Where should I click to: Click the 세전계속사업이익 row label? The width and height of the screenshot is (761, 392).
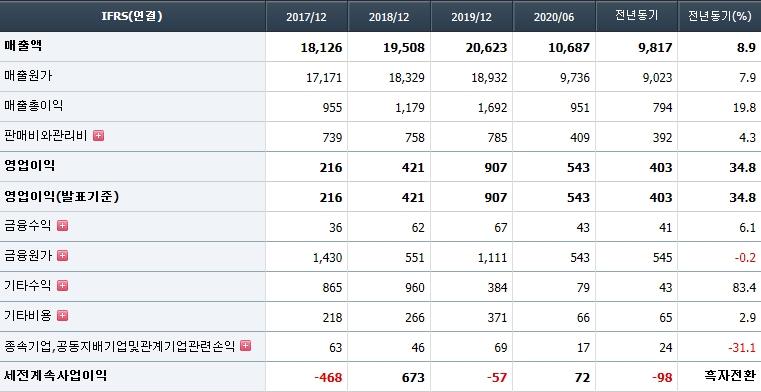(55, 376)
